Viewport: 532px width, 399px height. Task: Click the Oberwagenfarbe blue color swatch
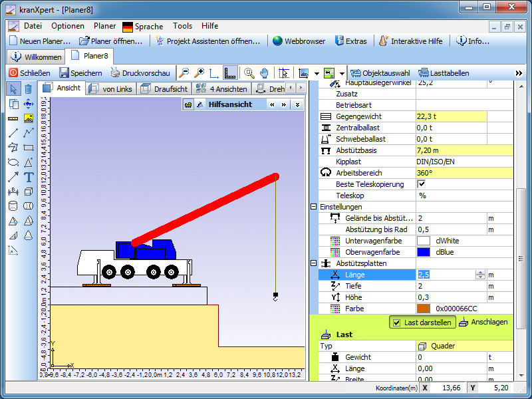[x=424, y=252]
